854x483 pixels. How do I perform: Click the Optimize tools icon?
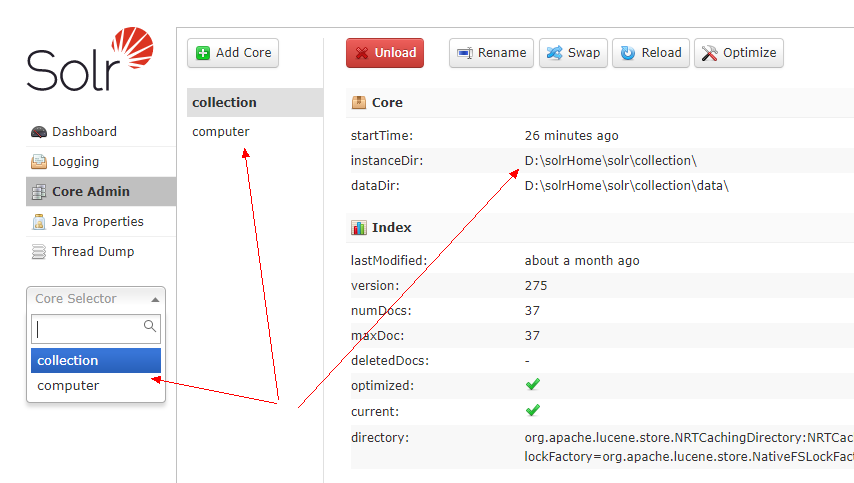(x=710, y=53)
